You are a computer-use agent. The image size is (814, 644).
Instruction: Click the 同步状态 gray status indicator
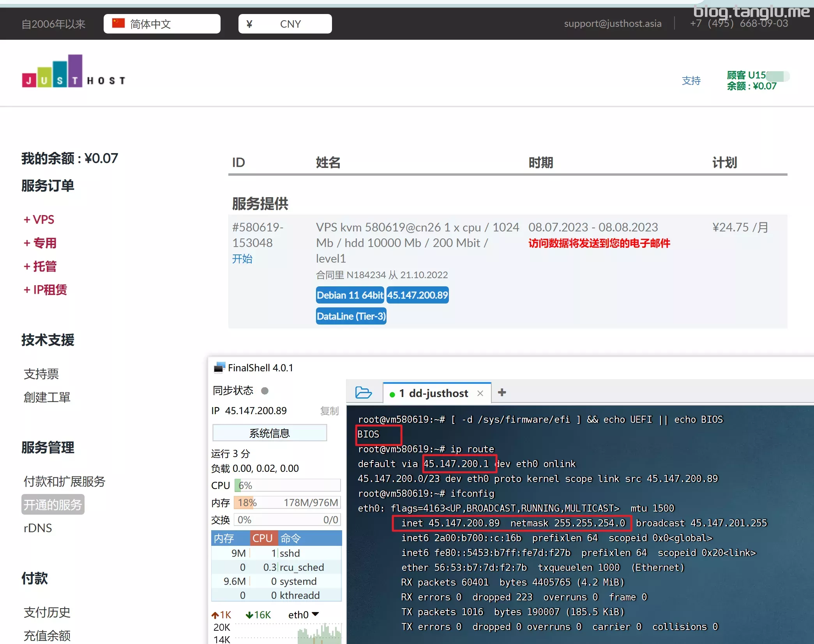pyautogui.click(x=265, y=391)
